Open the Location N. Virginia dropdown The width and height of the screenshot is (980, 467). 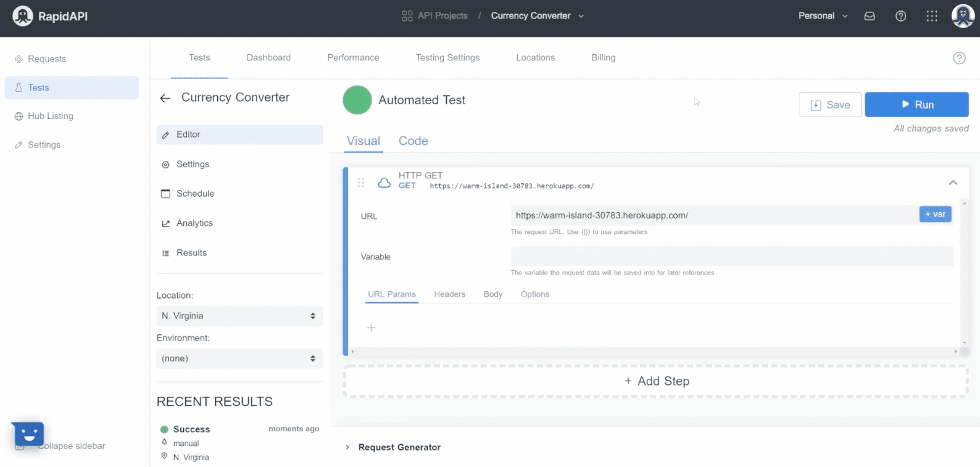[x=239, y=316]
